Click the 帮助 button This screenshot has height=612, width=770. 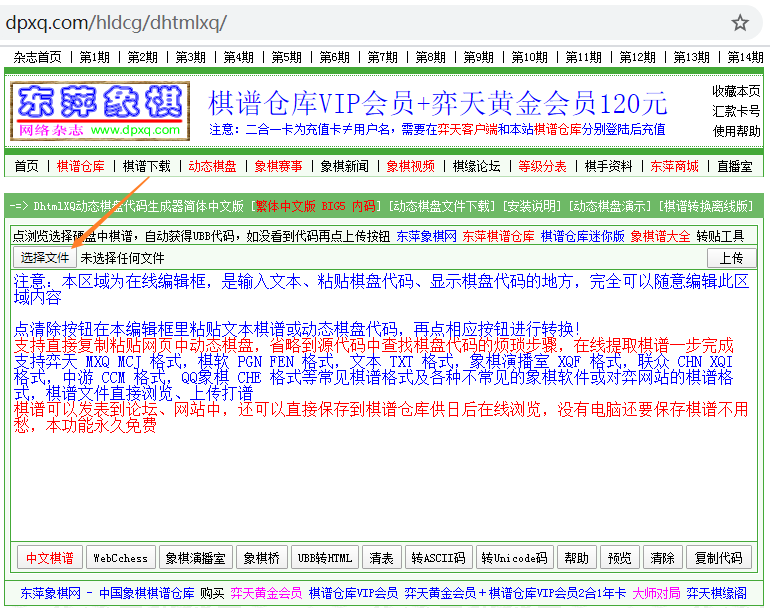point(577,558)
